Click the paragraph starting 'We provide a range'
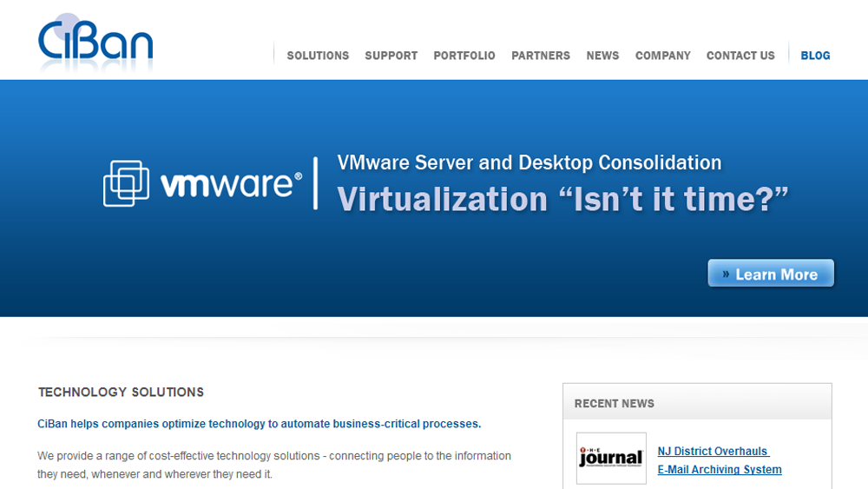This screenshot has width=868, height=489. pyautogui.click(x=274, y=466)
